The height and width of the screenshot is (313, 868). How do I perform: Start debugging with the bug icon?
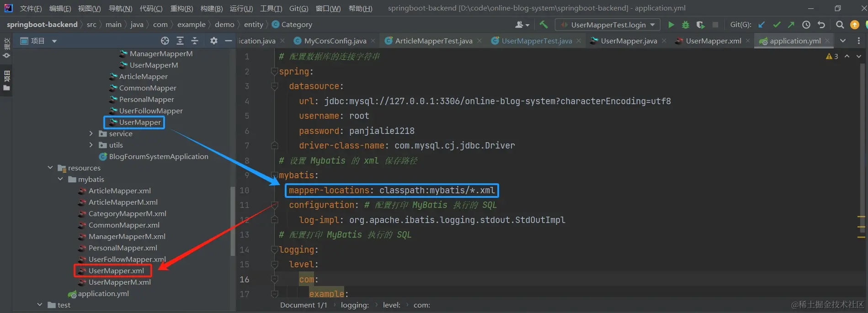pyautogui.click(x=685, y=25)
